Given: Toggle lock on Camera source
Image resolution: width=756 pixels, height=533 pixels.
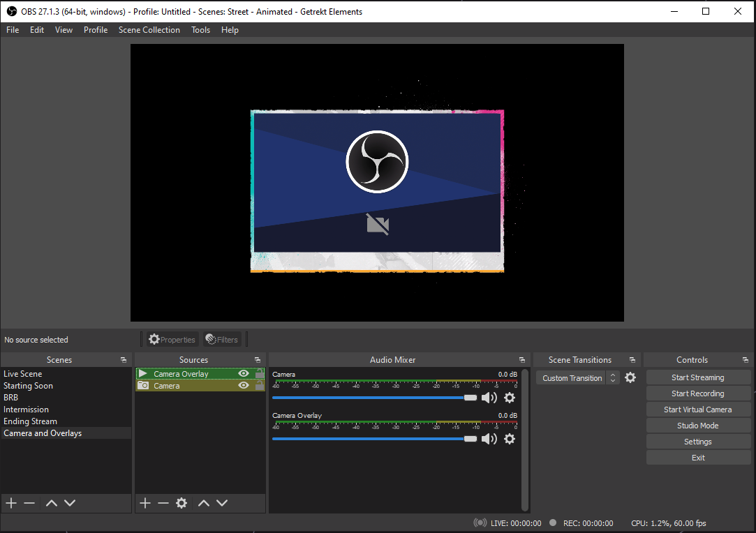Looking at the screenshot, I should coord(260,386).
